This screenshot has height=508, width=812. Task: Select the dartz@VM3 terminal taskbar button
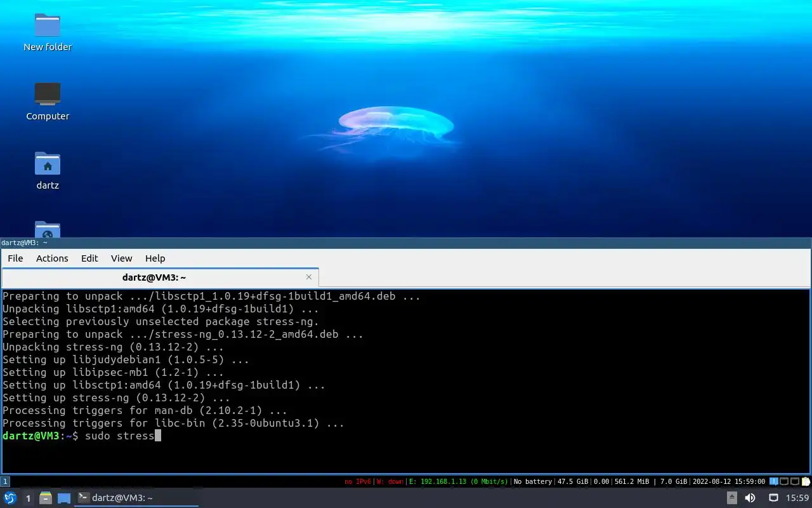[137, 498]
